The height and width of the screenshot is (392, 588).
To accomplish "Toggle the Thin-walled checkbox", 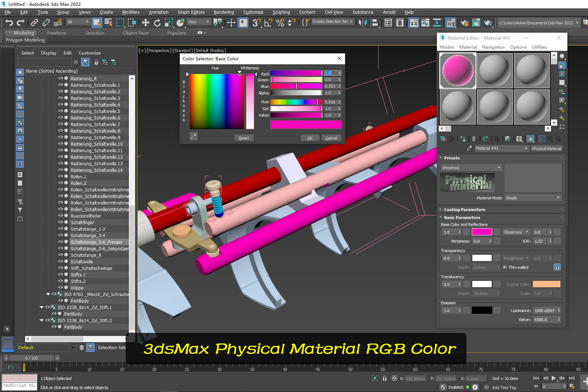I will click(x=505, y=267).
